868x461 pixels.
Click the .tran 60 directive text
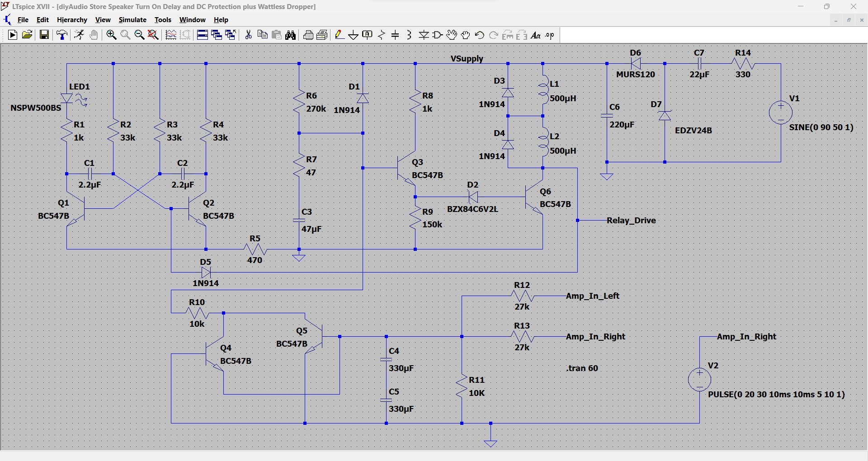pos(582,368)
